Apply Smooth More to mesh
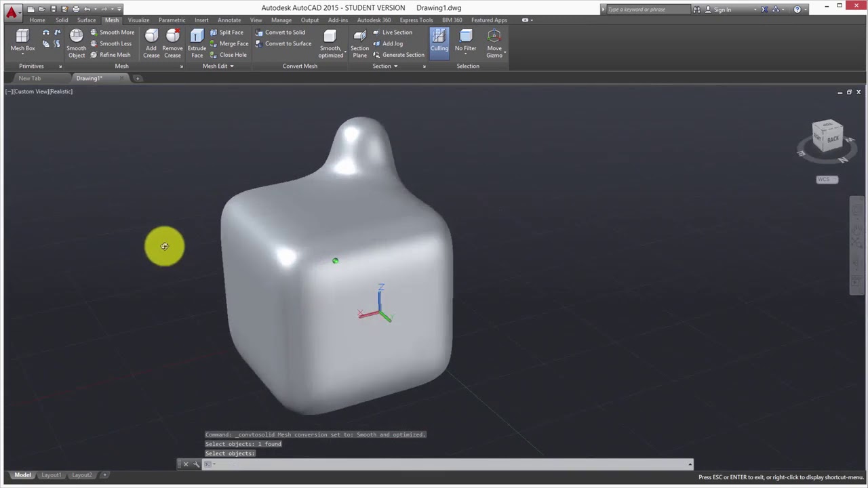868x488 pixels. (113, 33)
